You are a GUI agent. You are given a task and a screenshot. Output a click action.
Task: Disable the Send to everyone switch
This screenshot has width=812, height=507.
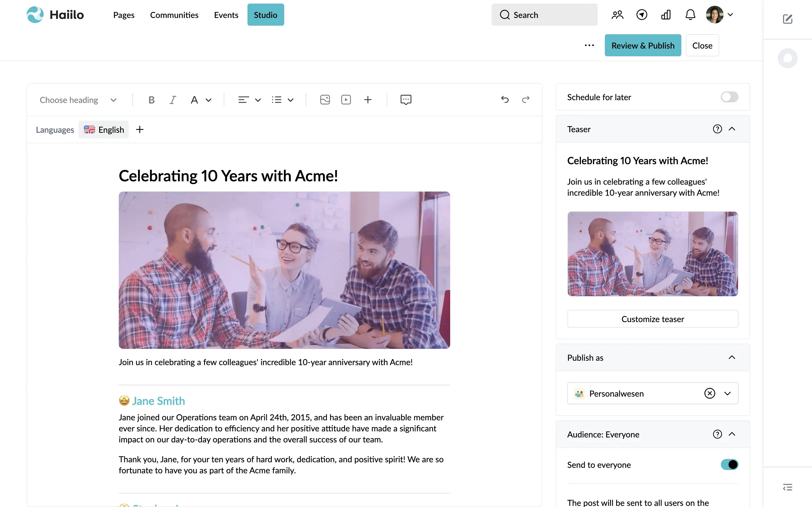coord(729,464)
